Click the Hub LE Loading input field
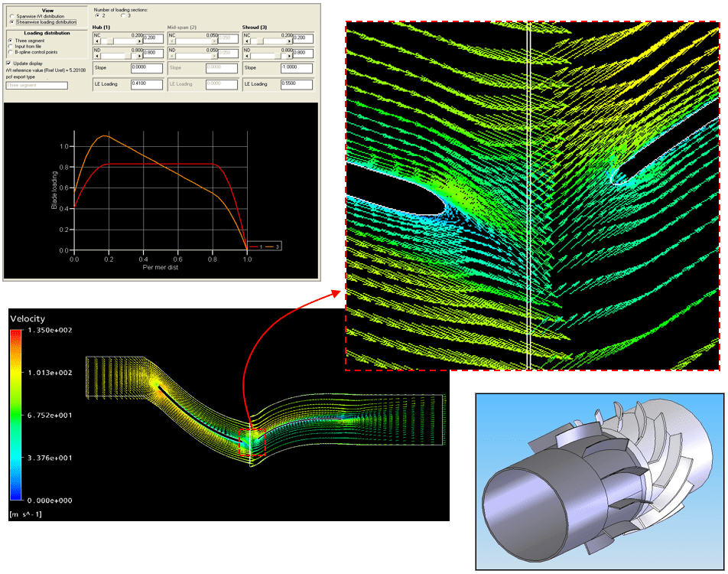Screen dimensions: 728x574 (x=147, y=83)
